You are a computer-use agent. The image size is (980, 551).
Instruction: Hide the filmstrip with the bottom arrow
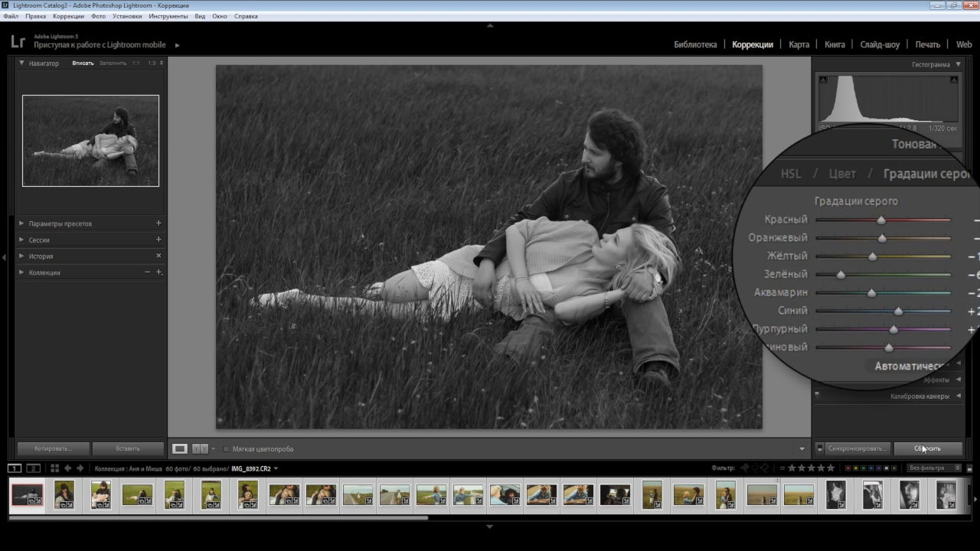490,527
